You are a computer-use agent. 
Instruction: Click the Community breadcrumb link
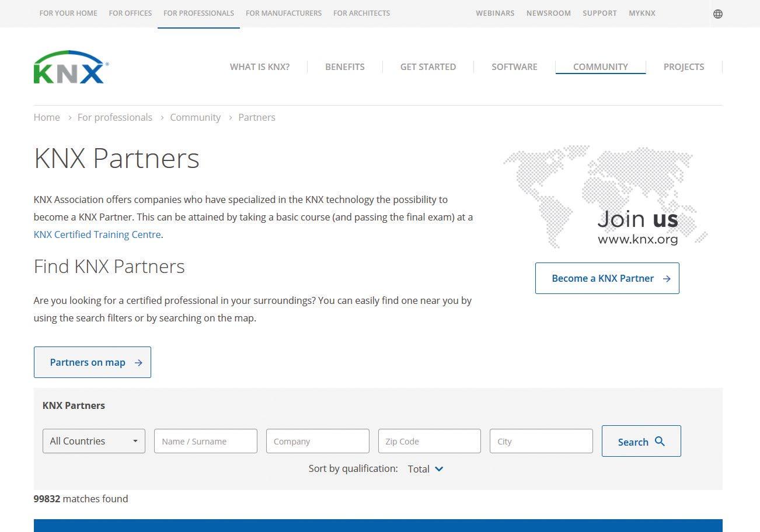[195, 117]
